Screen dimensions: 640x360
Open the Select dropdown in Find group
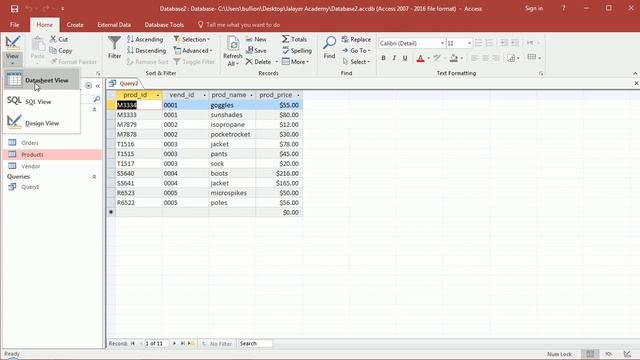356,62
